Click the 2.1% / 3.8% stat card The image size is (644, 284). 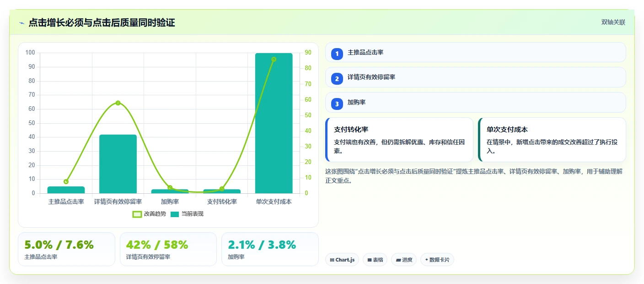click(x=270, y=249)
